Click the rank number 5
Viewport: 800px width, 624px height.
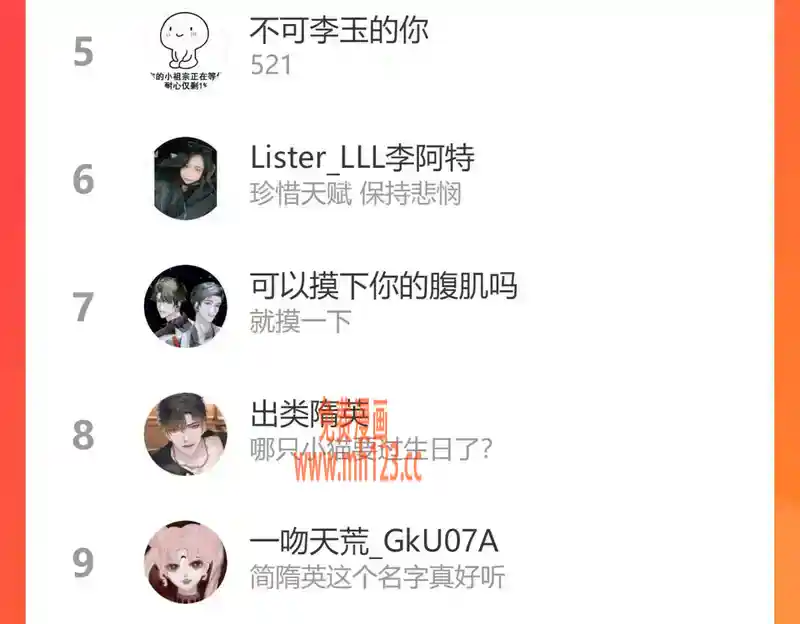coord(84,52)
